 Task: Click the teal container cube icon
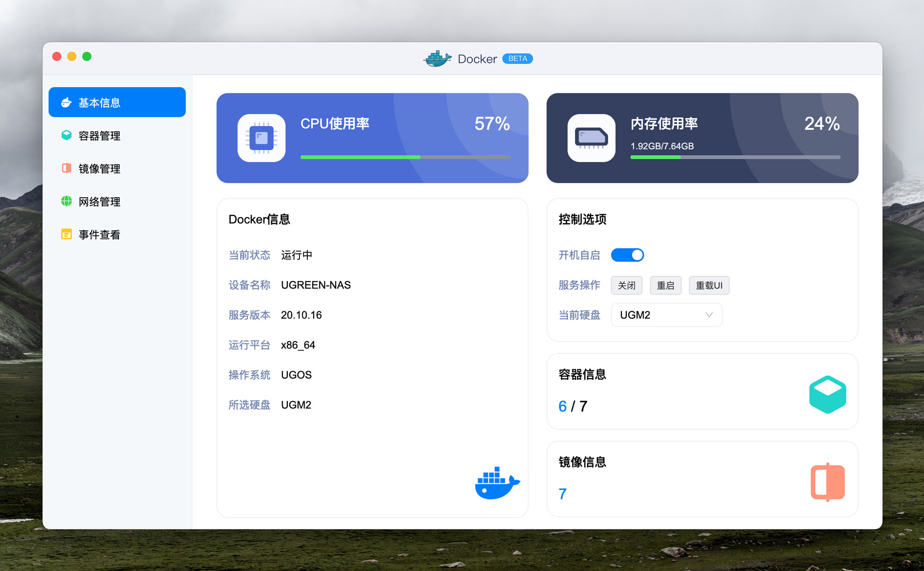(x=827, y=394)
